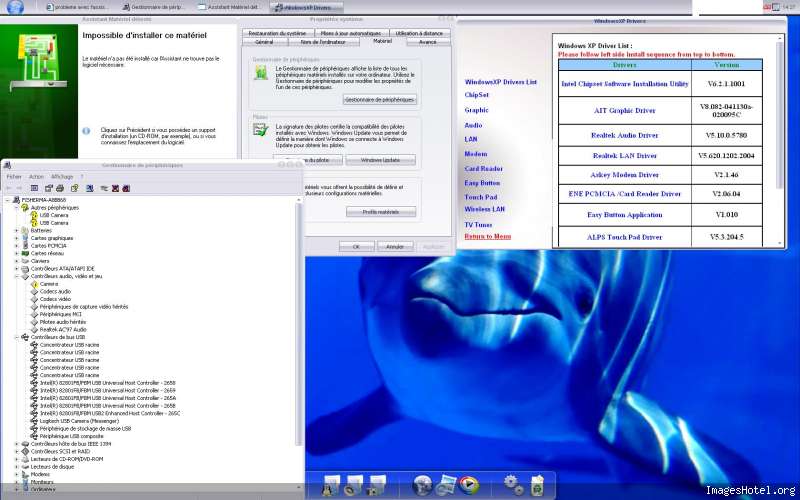Switch to Mises à jour automatiques tab
Image resolution: width=800 pixels, height=500 pixels.
click(352, 33)
